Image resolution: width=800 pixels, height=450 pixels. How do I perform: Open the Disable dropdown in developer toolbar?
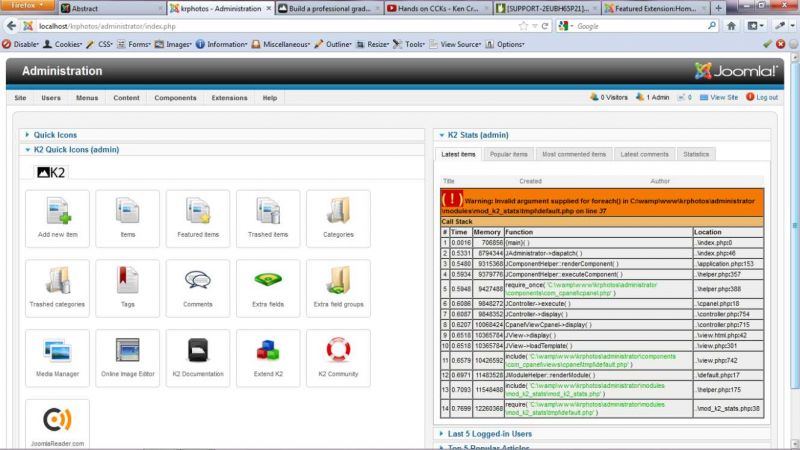tap(21, 44)
